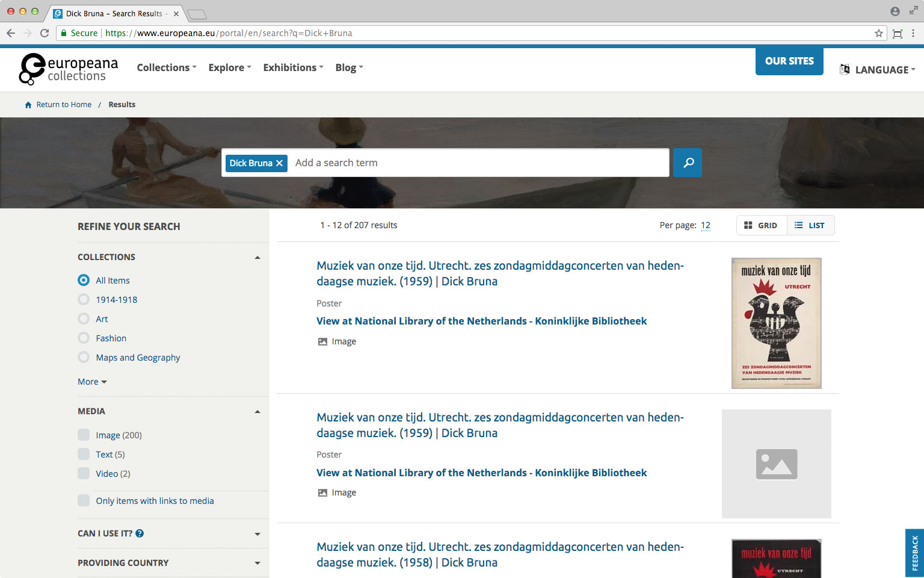Select the All Items collection radio
This screenshot has height=578, width=924.
click(84, 280)
